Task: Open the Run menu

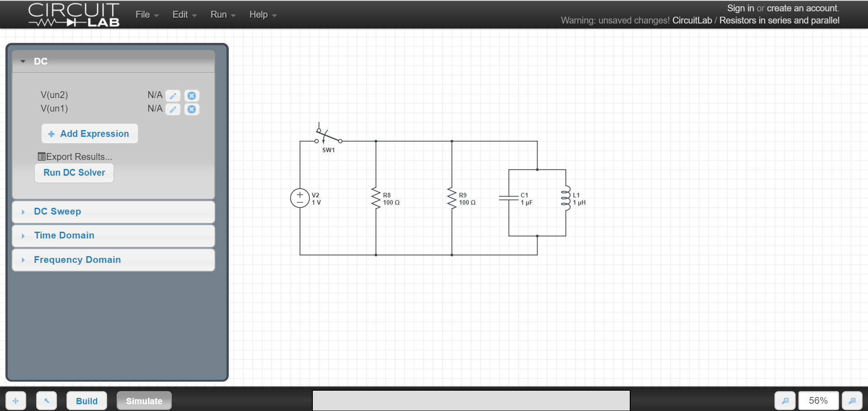Action: 222,14
